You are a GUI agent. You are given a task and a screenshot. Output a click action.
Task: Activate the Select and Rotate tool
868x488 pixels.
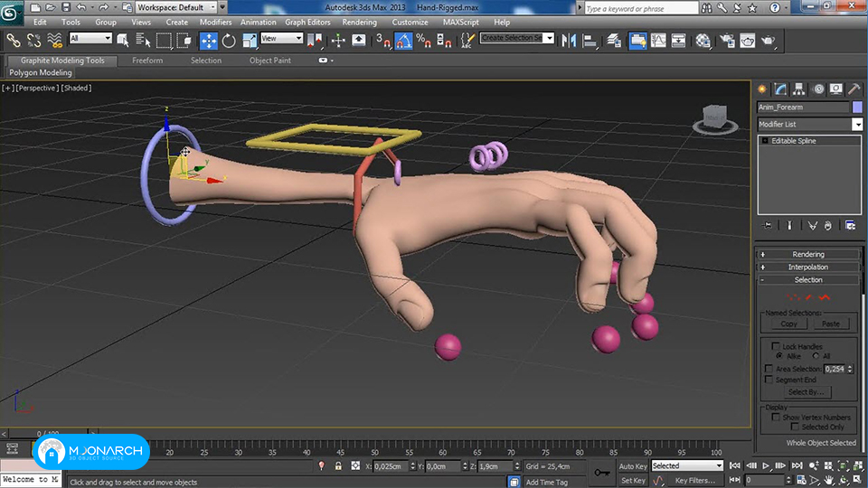click(x=229, y=41)
